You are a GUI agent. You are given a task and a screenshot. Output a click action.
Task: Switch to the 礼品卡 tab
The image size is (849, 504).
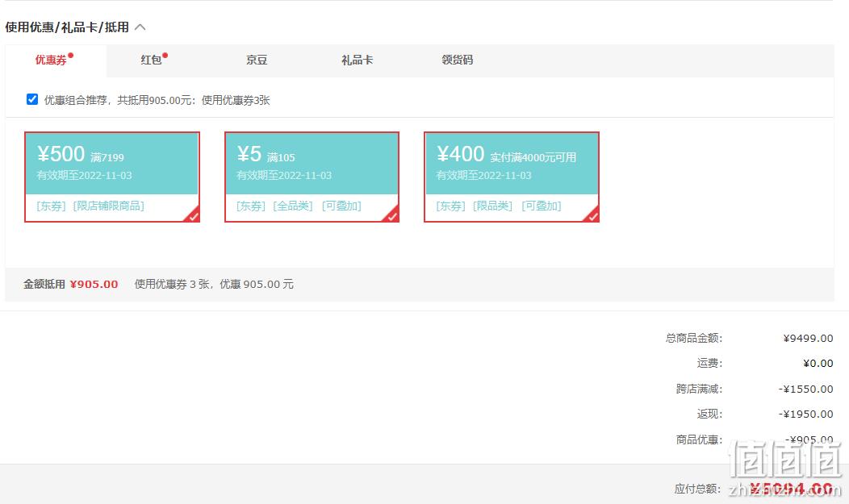point(357,60)
